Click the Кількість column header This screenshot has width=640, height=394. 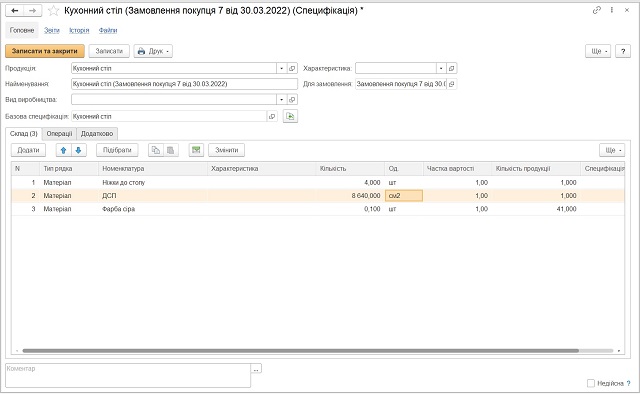[x=350, y=169]
